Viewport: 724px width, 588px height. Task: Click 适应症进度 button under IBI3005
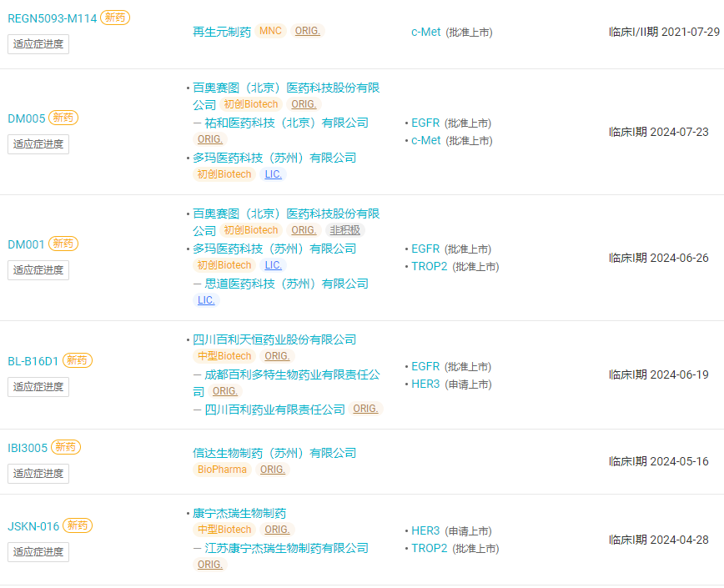click(38, 474)
